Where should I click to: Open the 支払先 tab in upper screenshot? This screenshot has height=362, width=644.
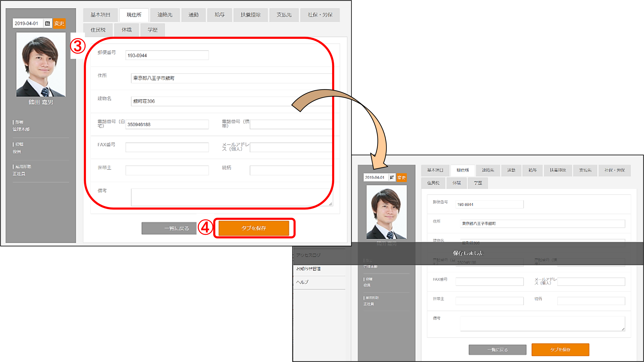click(x=284, y=15)
